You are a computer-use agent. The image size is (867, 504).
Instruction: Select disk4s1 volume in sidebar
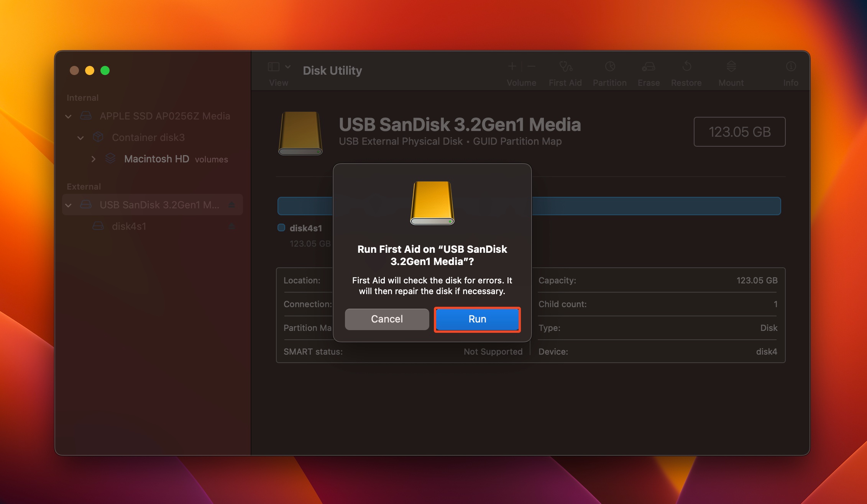(x=128, y=226)
